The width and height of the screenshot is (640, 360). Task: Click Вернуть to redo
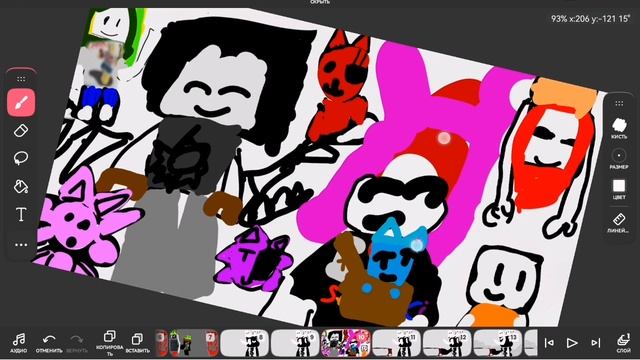(x=77, y=343)
